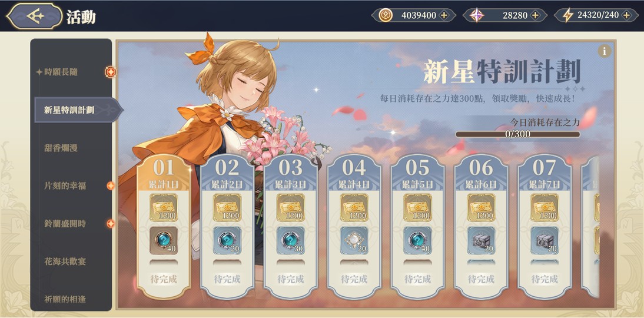The image size is (644, 318).
Task: Select the Day 07 teal-gem-free chest card header
Action: point(544,172)
